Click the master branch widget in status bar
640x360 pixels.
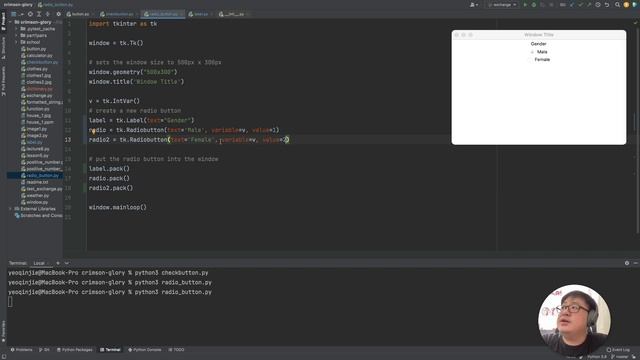click(x=621, y=357)
